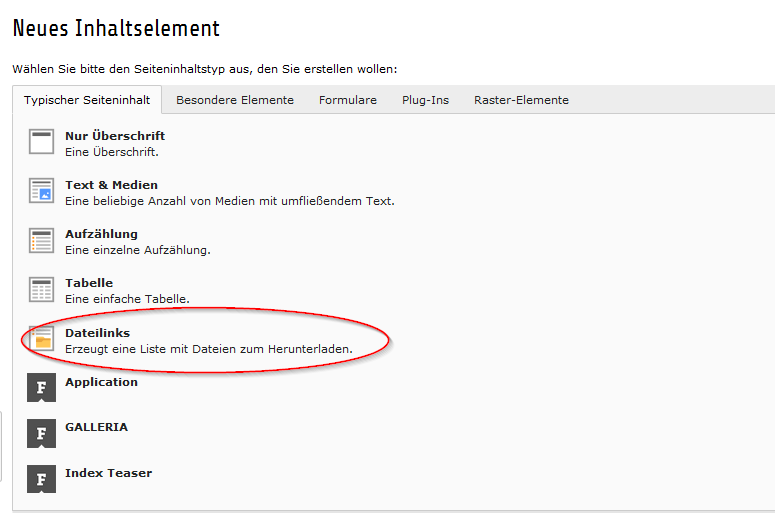Click the Aufzählung bullet list icon
This screenshot has height=517, width=775.
pyautogui.click(x=41, y=240)
